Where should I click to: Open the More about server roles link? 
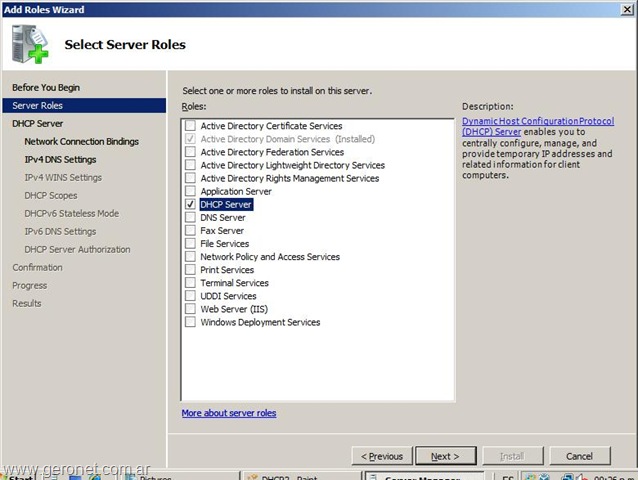point(229,413)
